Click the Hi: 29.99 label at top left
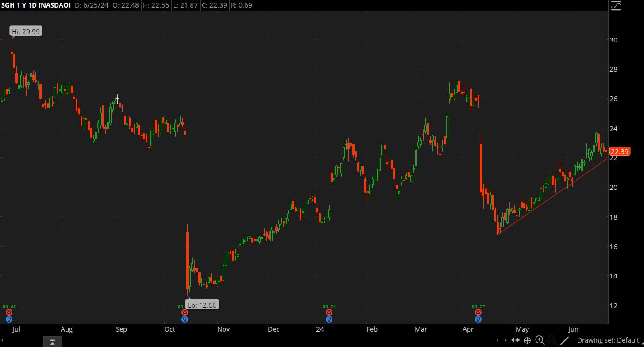Image resolution: width=644 pixels, height=347 pixels. (x=25, y=31)
